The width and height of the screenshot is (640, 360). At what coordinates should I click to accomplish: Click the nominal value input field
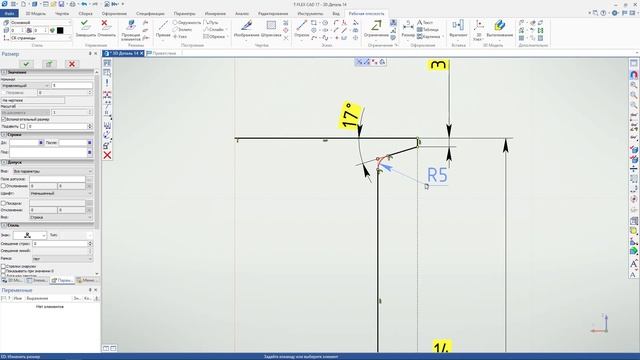point(72,85)
